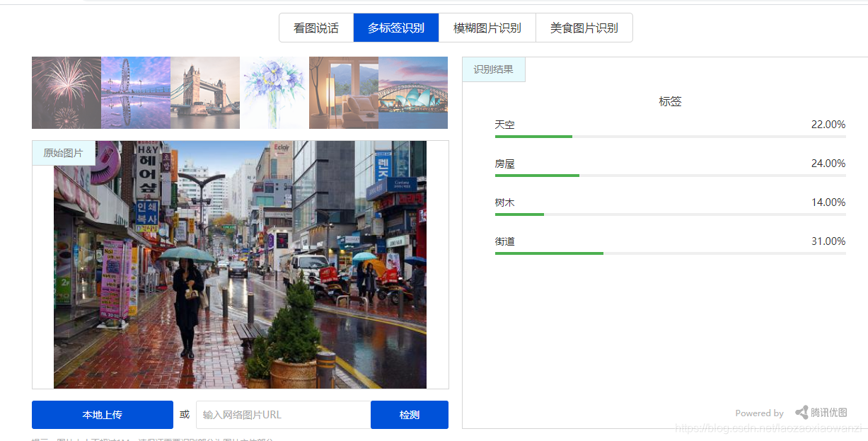Click the 31.00% value
The height and width of the screenshot is (441, 868).
(828, 241)
